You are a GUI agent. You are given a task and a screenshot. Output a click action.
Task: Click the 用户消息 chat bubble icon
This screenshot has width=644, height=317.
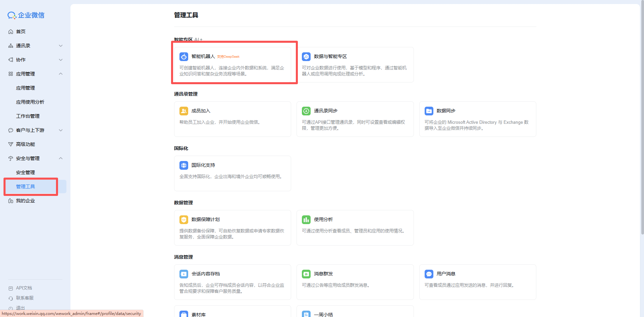[429, 274]
